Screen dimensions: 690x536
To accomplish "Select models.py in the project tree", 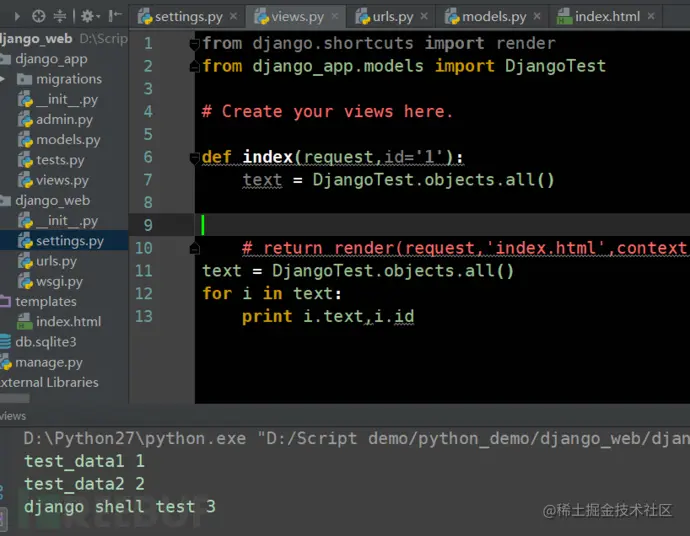I will pos(68,140).
